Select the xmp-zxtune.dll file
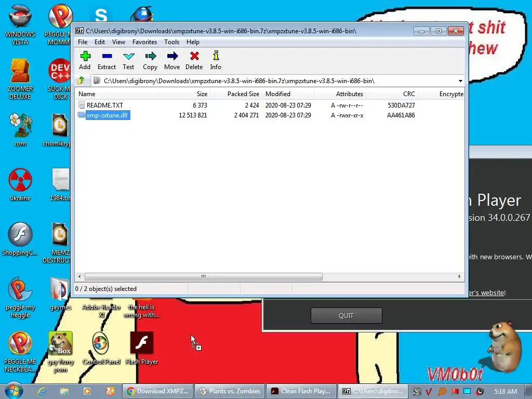532x399 pixels. [107, 115]
